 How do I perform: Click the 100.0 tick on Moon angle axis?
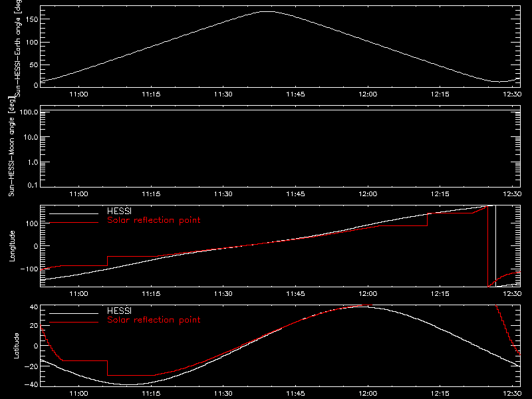29,112
